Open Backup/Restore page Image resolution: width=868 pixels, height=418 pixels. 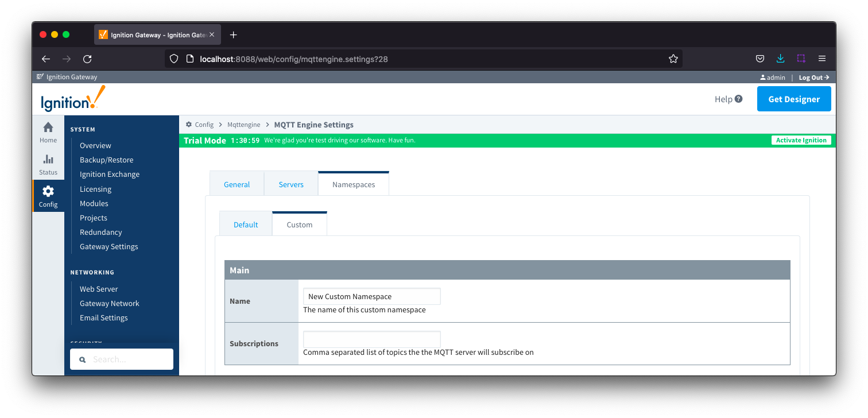(107, 160)
